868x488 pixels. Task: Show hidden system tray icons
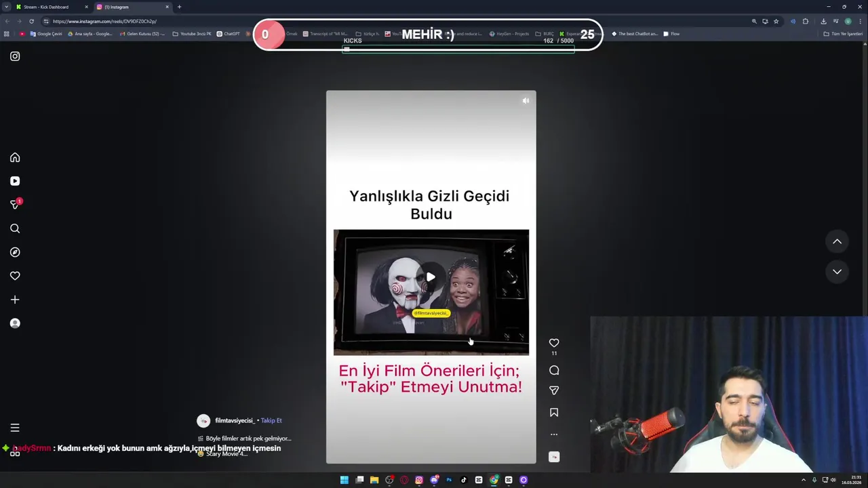pyautogui.click(x=804, y=480)
